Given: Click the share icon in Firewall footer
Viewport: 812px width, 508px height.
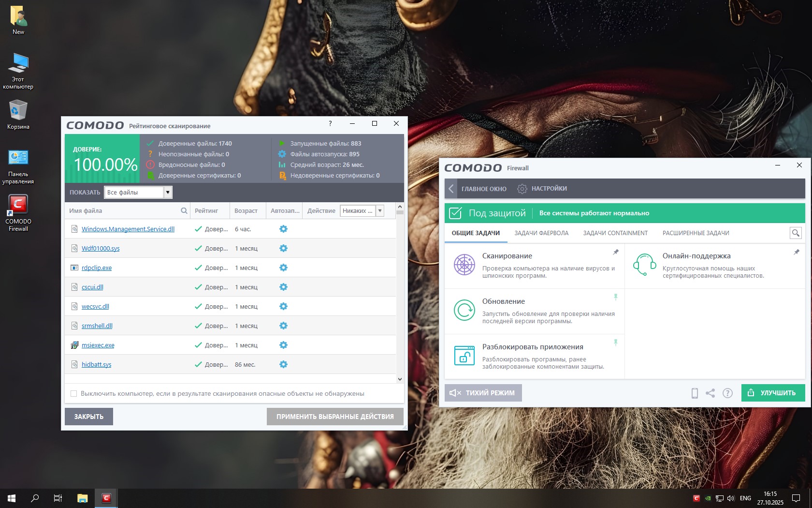Looking at the screenshot, I should click(x=710, y=393).
